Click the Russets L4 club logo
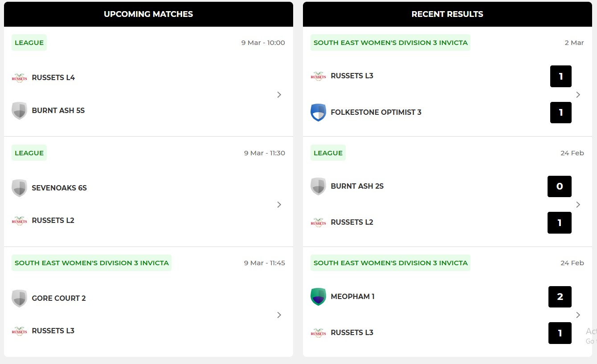 19,78
